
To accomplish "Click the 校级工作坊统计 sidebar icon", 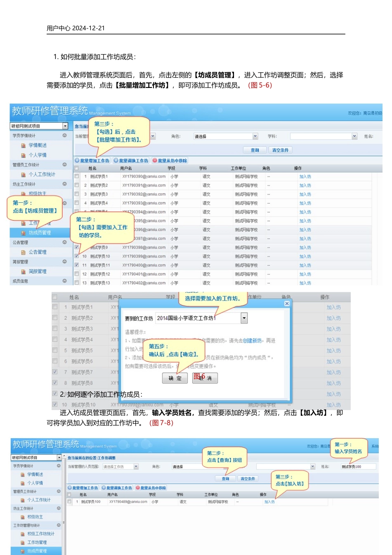I will 23,534.
